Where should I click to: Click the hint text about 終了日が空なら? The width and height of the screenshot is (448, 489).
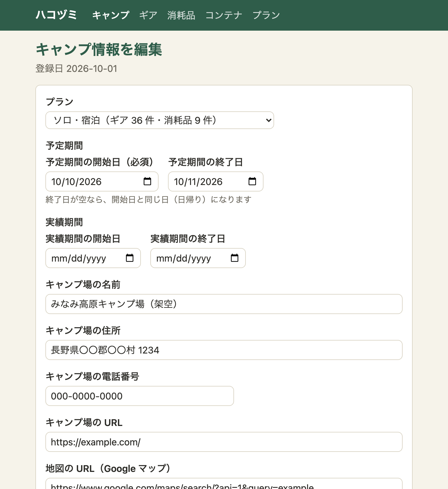click(x=149, y=199)
